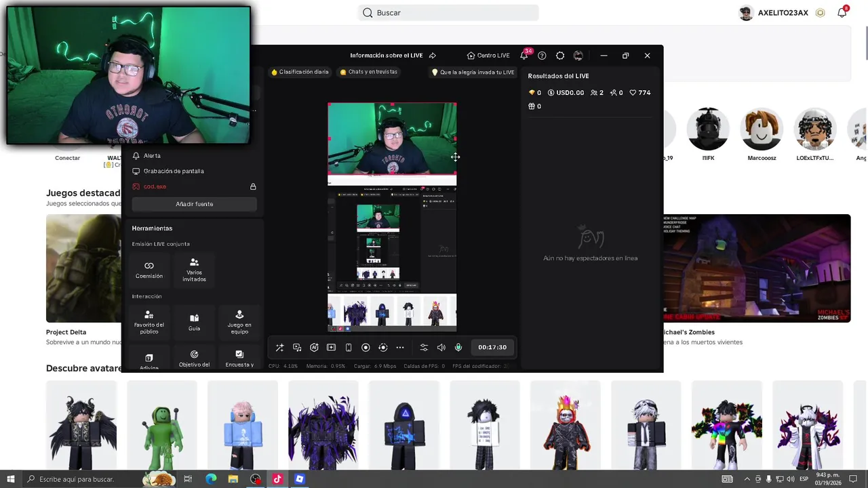
Task: Toggle the green microphone icon
Action: [x=458, y=348]
